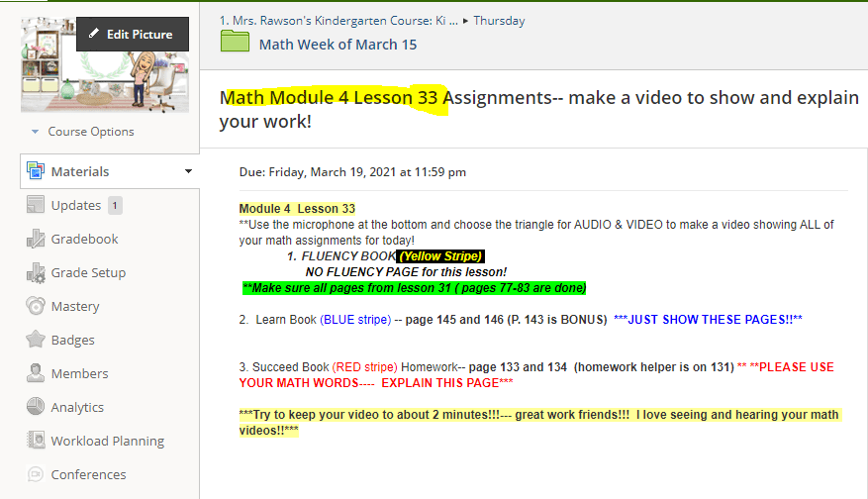Expand the Materials dropdown arrow
Image resolution: width=868 pixels, height=499 pixels.
point(188,171)
